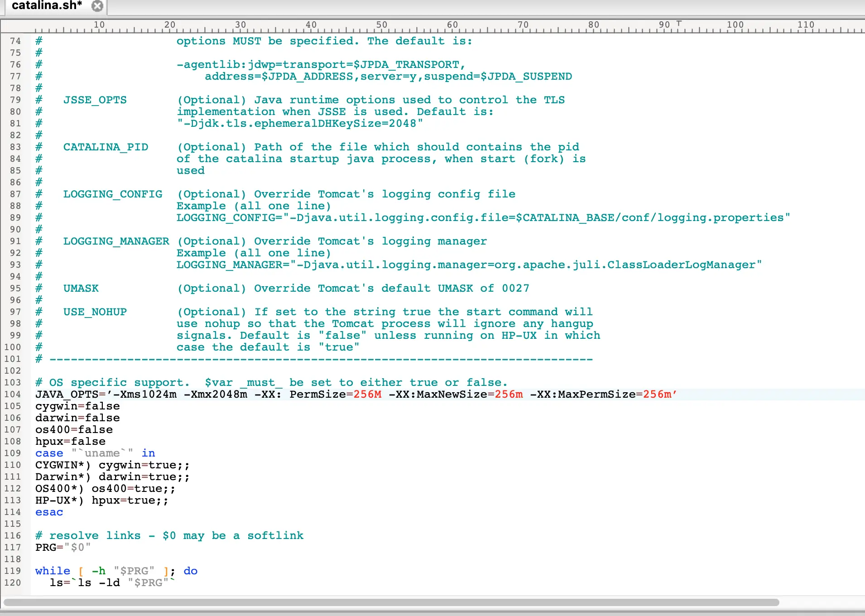Image resolution: width=865 pixels, height=616 pixels.
Task: Click the horizontal scrollbar thumb
Action: tap(391, 602)
